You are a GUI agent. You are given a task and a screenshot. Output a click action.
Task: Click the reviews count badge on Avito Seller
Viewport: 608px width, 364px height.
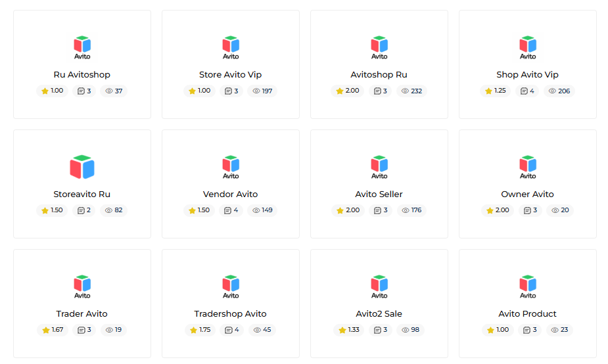[381, 210]
